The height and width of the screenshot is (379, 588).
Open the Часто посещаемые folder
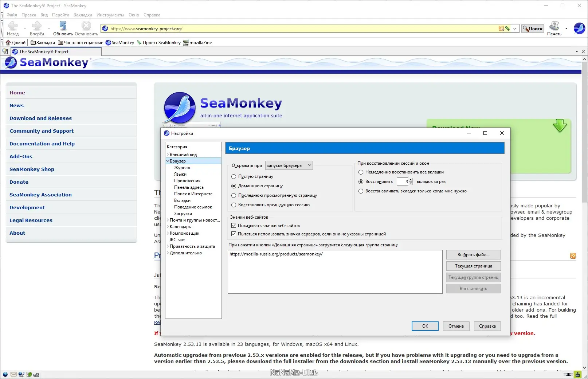coord(81,43)
